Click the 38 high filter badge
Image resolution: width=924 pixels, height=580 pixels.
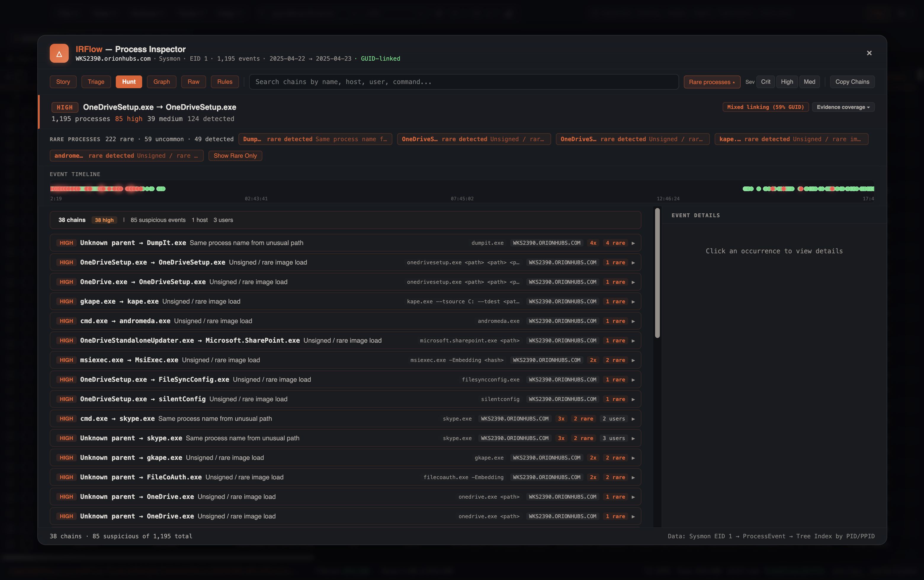pyautogui.click(x=104, y=220)
